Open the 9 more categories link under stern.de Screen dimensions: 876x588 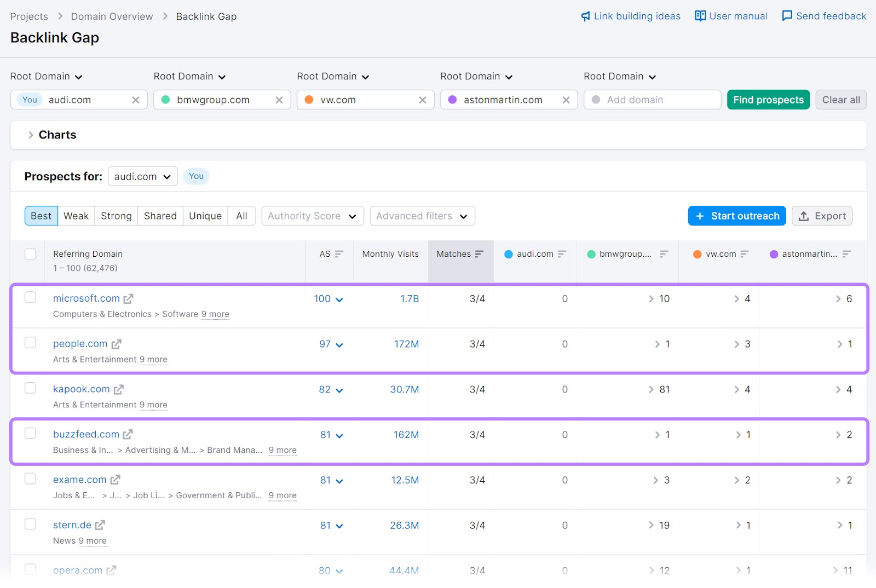coord(93,540)
